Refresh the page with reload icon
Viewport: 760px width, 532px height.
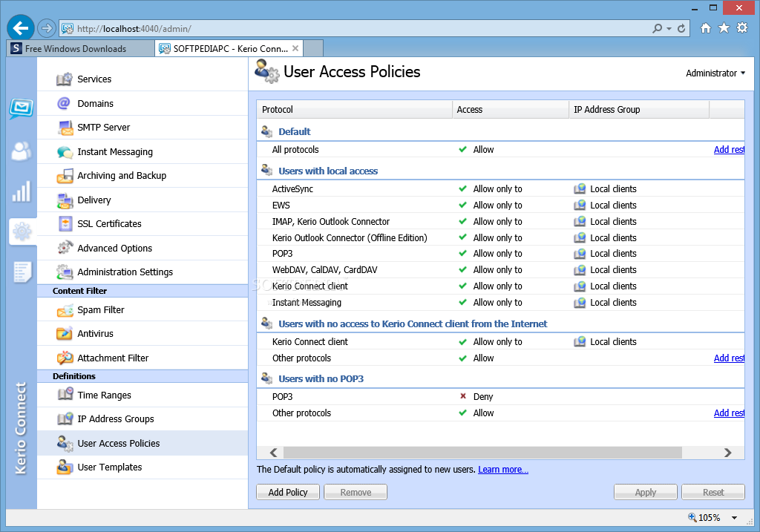tap(681, 29)
